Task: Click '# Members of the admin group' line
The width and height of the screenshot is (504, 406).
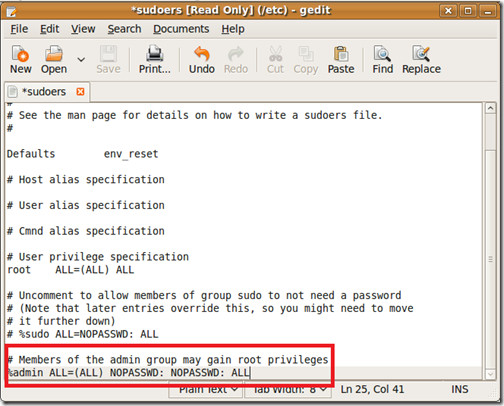Action: (168, 360)
